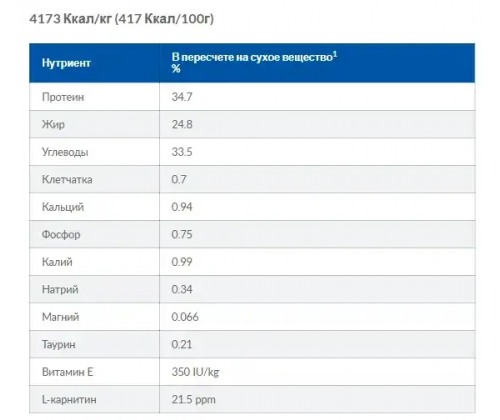500x420 pixels.
Task: Click the 0.34 sodium value
Action: click(x=182, y=289)
